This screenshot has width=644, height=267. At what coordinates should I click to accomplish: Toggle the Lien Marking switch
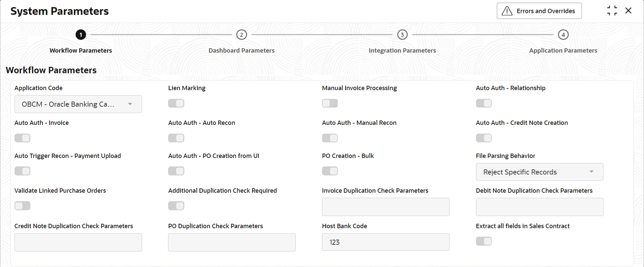176,103
